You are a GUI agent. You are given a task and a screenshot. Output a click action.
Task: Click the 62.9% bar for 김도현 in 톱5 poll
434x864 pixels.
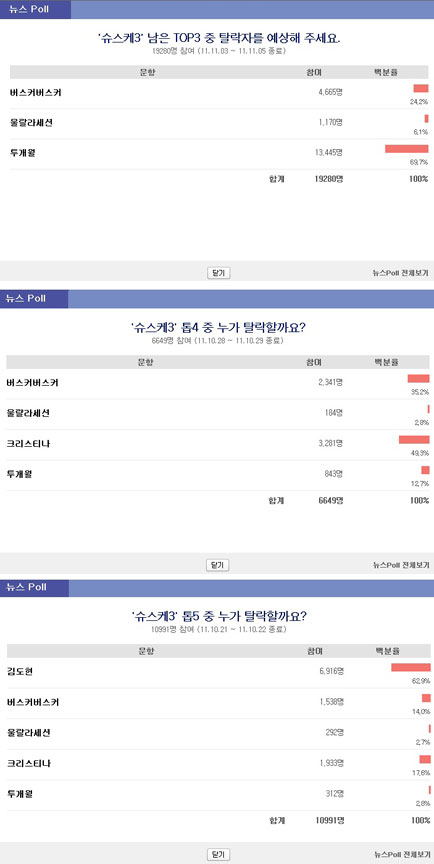[411, 667]
